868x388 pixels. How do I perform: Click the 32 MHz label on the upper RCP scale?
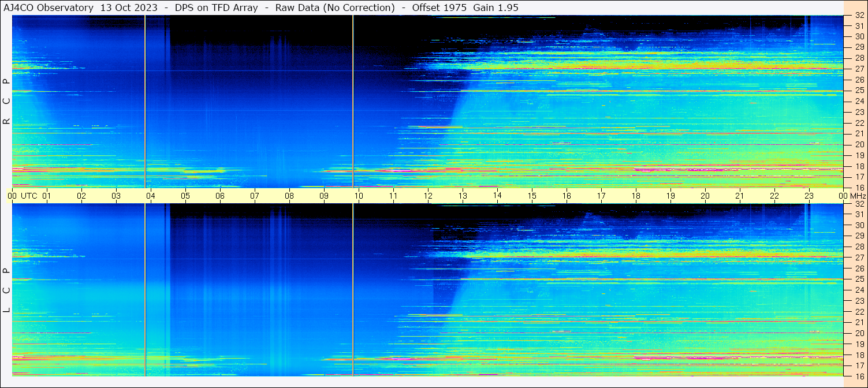[859, 16]
